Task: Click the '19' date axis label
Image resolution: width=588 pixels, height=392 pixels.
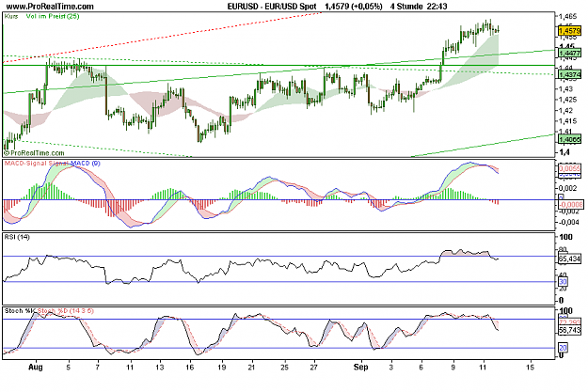Action: tap(222, 367)
